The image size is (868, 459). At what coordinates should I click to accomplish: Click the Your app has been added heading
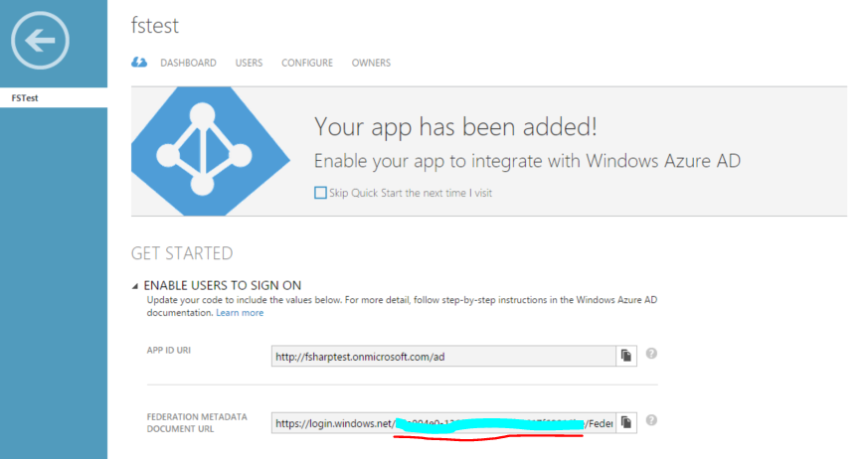click(455, 126)
